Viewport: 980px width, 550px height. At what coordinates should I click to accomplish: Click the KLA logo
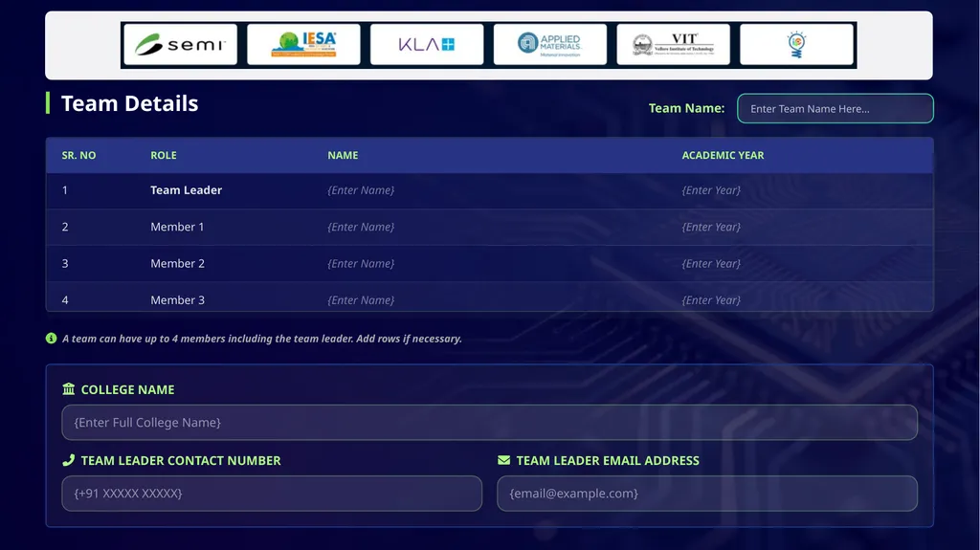point(427,44)
